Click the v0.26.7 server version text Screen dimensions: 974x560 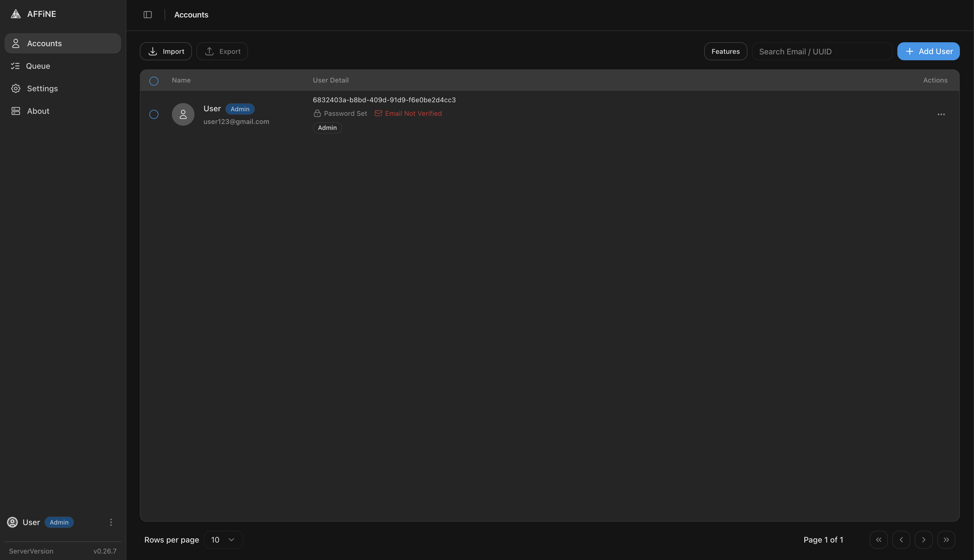(x=105, y=551)
